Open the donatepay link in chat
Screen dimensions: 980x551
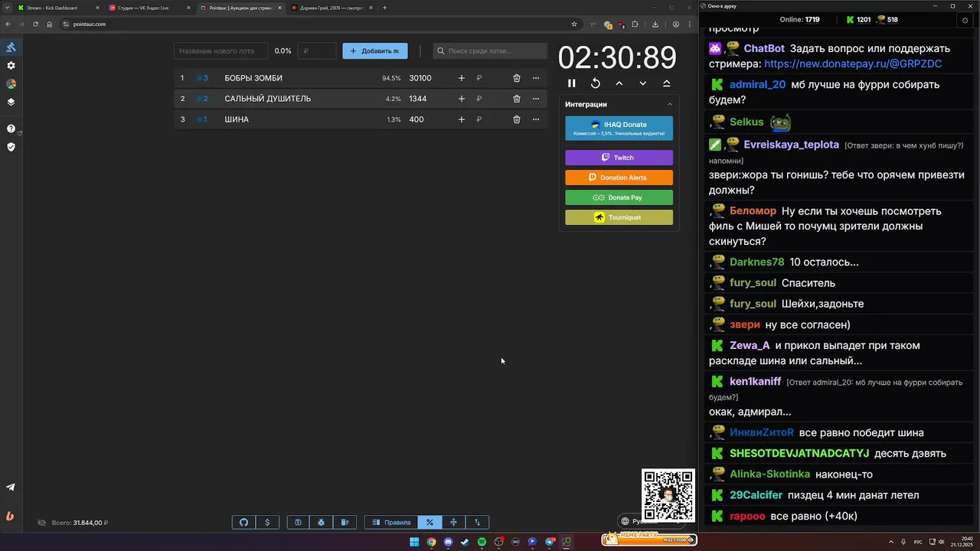(853, 64)
